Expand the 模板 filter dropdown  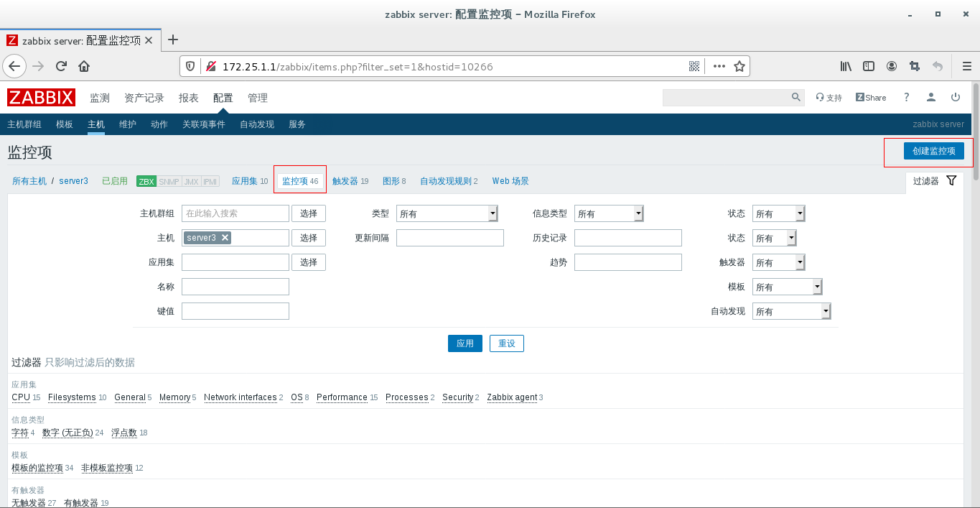coord(787,287)
